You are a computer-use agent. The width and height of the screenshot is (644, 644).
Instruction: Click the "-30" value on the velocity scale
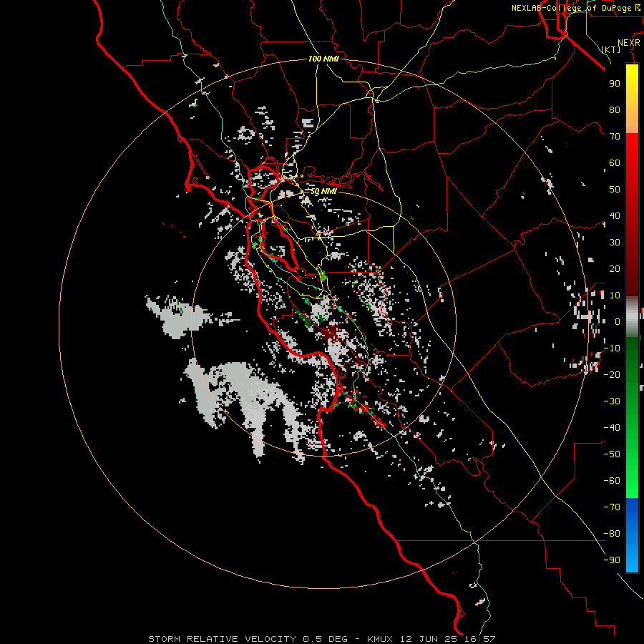click(x=612, y=401)
